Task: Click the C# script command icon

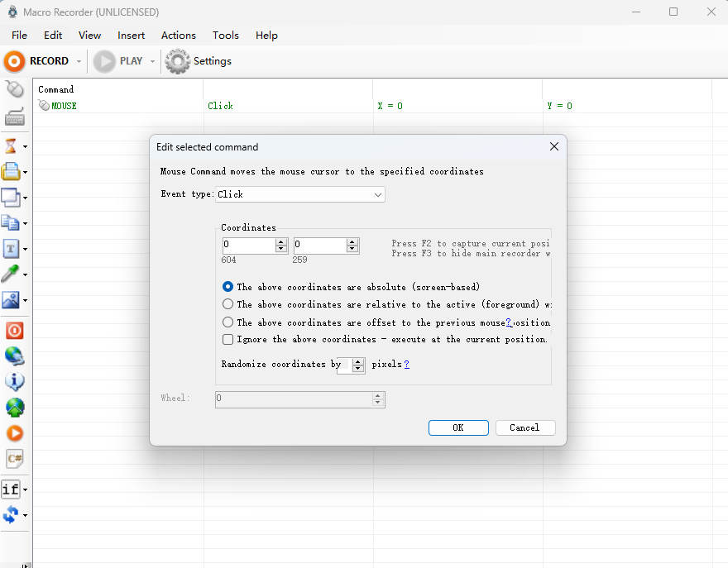Action: click(14, 458)
